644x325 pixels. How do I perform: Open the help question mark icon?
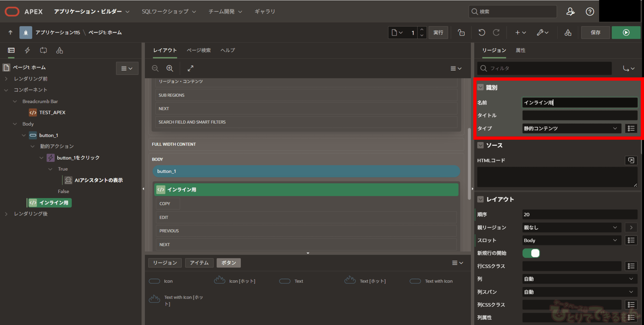(589, 12)
